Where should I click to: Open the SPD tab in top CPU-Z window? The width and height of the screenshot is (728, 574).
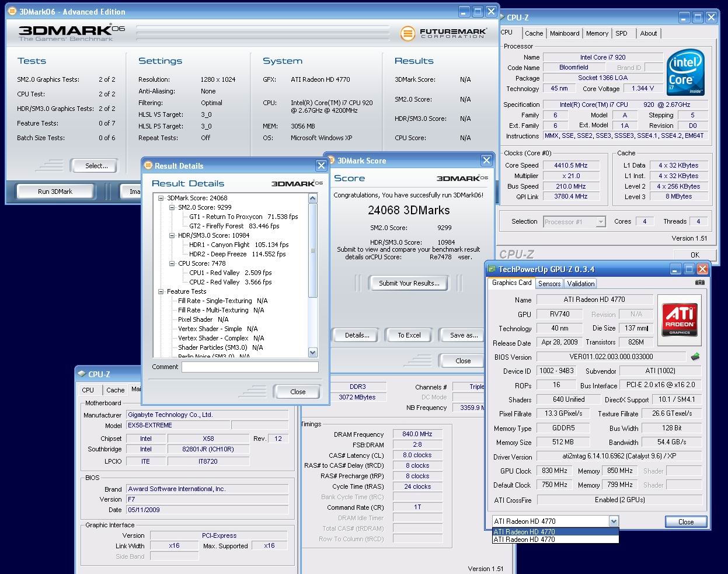[x=622, y=33]
